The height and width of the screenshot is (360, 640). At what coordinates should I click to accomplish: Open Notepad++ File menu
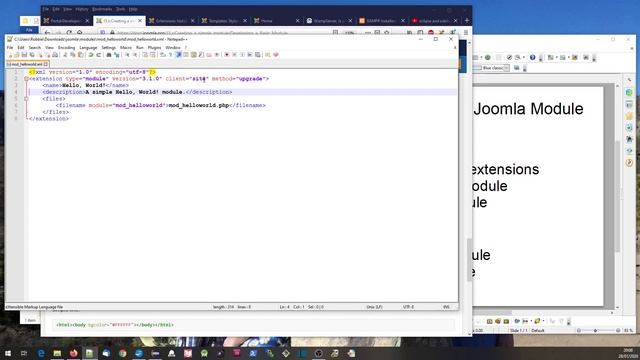(x=10, y=48)
